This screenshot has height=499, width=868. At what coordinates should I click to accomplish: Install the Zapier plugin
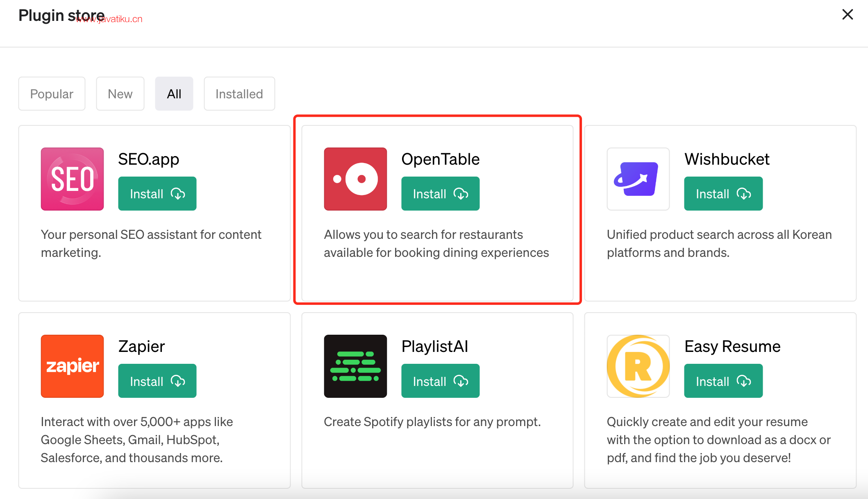(x=157, y=381)
